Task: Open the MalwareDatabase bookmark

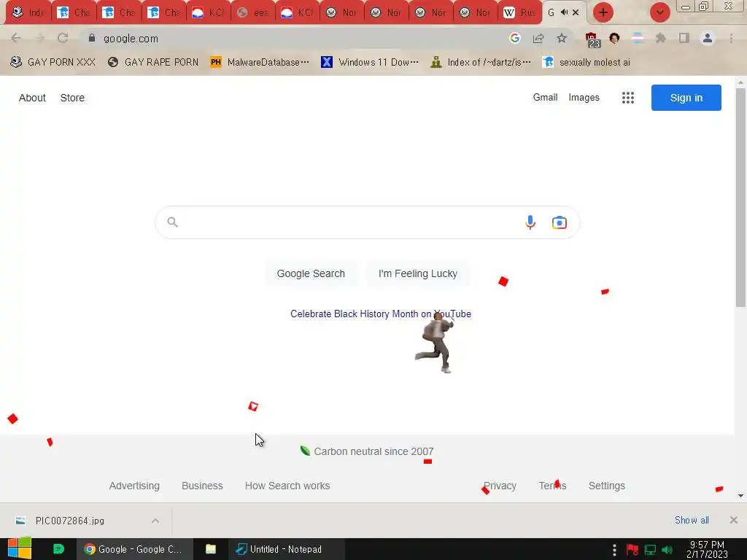Action: click(x=260, y=62)
